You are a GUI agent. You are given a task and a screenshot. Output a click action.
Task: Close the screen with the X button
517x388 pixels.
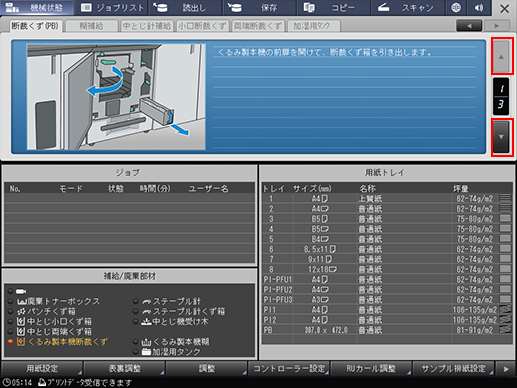tap(504, 8)
